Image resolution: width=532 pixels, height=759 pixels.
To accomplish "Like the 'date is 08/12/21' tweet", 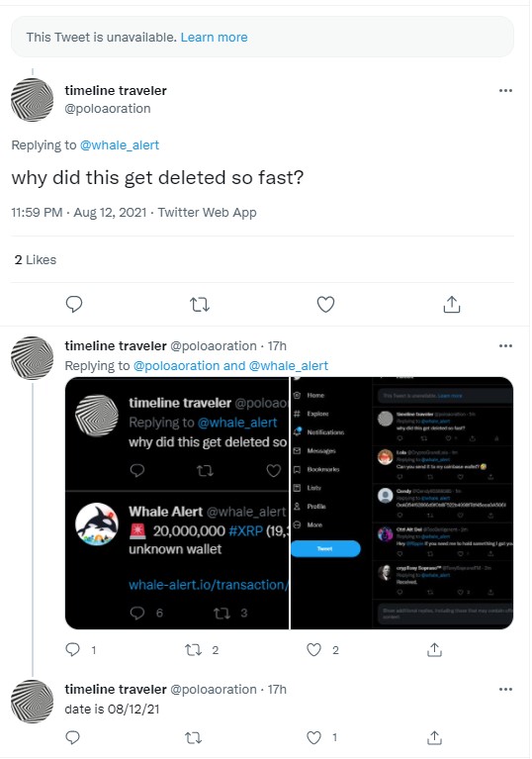I will (322, 737).
